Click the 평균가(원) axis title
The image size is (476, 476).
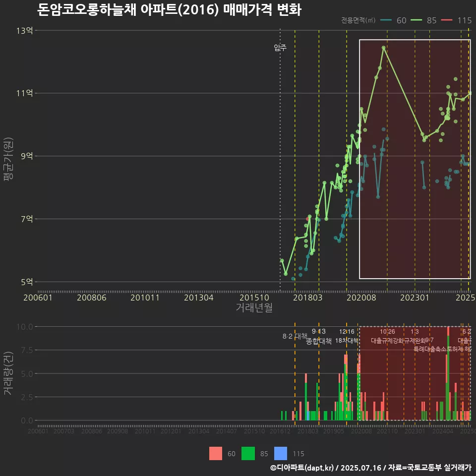pyautogui.click(x=8, y=159)
